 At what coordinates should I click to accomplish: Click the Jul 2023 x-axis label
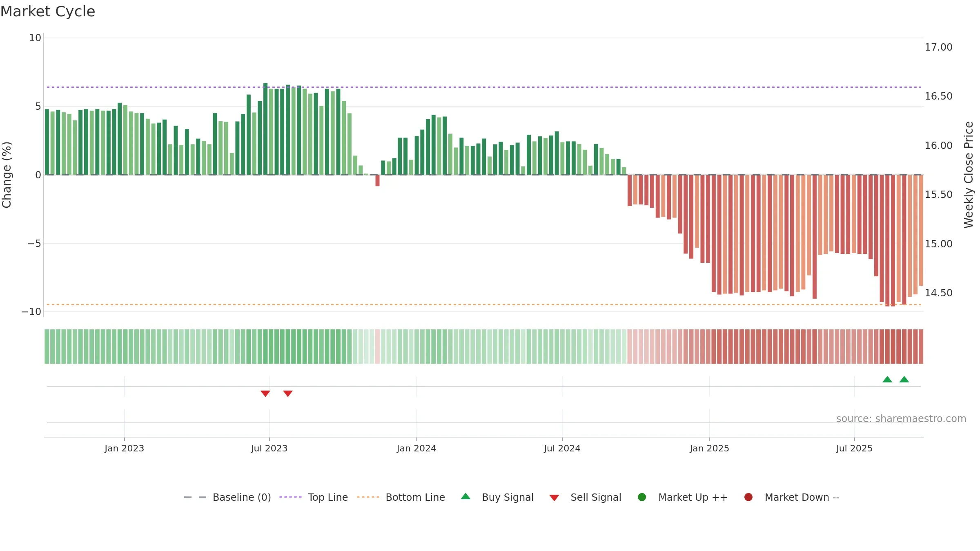pos(269,449)
